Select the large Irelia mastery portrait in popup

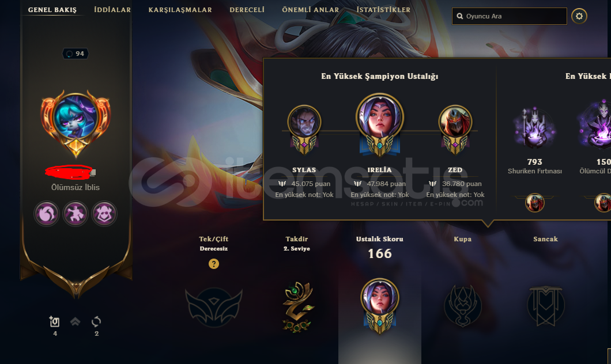coord(380,117)
